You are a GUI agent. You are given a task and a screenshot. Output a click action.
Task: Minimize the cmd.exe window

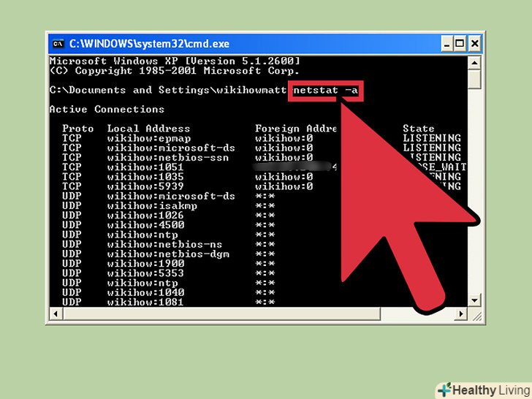tap(446, 43)
